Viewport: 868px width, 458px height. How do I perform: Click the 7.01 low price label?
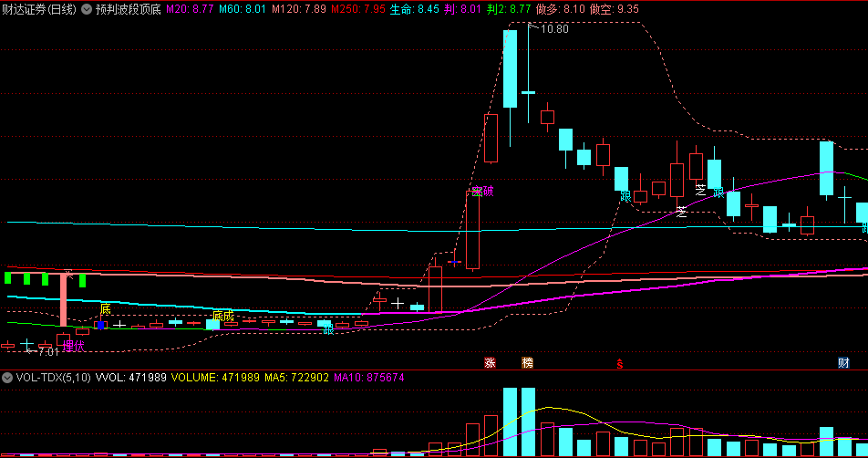coord(48,352)
